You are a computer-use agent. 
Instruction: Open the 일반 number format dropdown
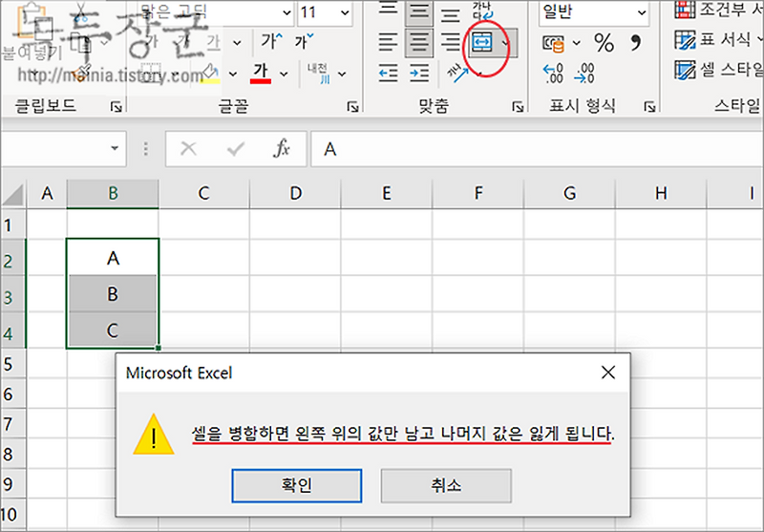coord(642,12)
